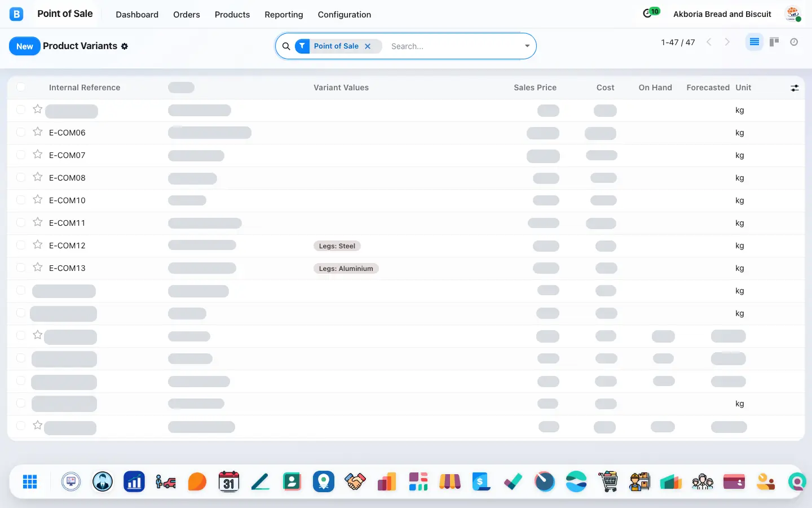Click the search magnifier icon
The width and height of the screenshot is (812, 508).
click(286, 46)
